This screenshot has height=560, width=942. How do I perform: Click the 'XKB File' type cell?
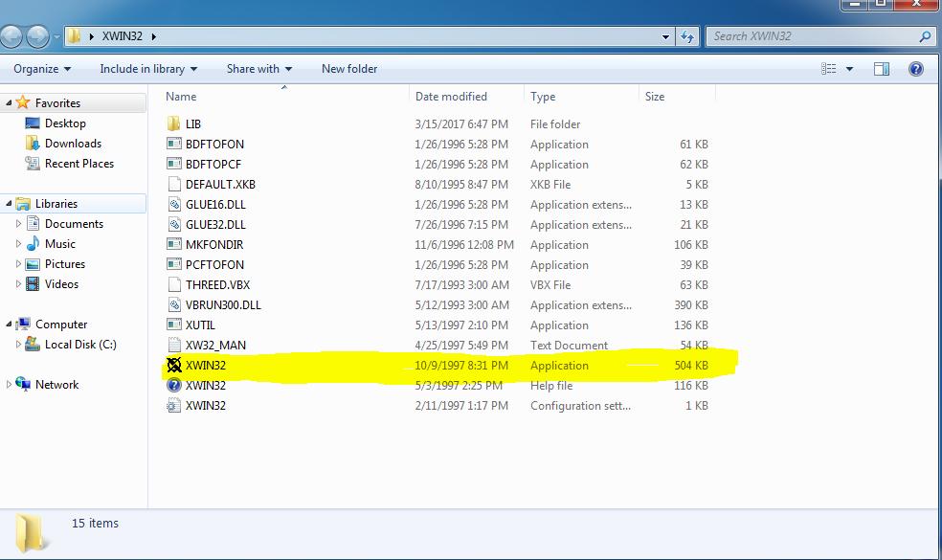[x=550, y=184]
